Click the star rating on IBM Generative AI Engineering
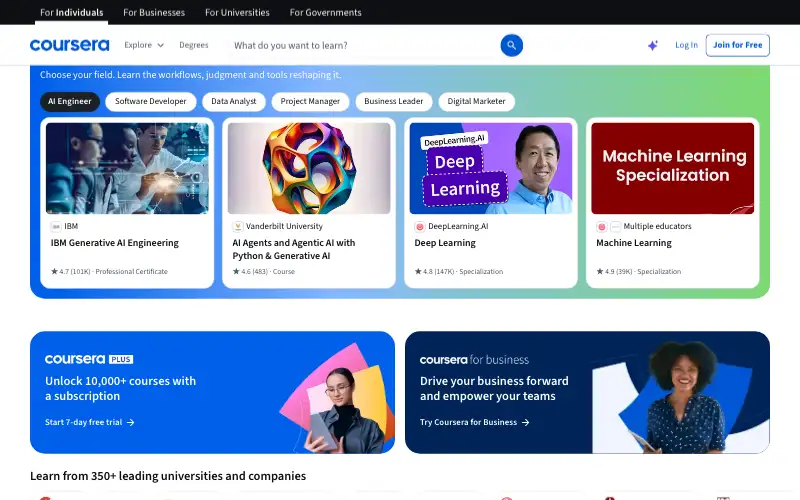This screenshot has width=800, height=500. coord(54,271)
